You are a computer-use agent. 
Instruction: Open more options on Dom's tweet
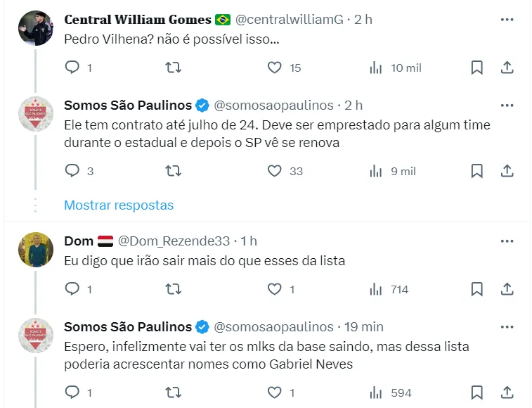click(507, 241)
